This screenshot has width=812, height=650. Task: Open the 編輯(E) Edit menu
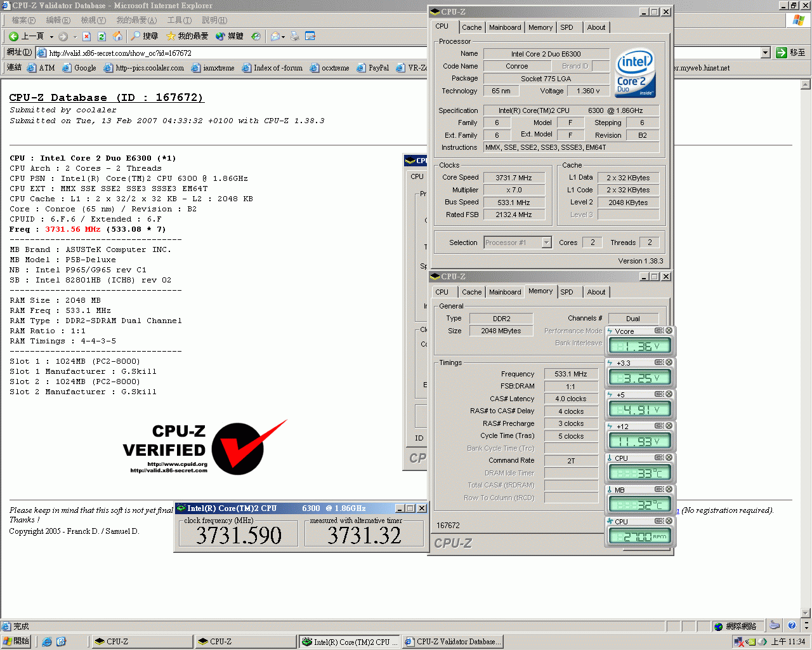(58, 20)
